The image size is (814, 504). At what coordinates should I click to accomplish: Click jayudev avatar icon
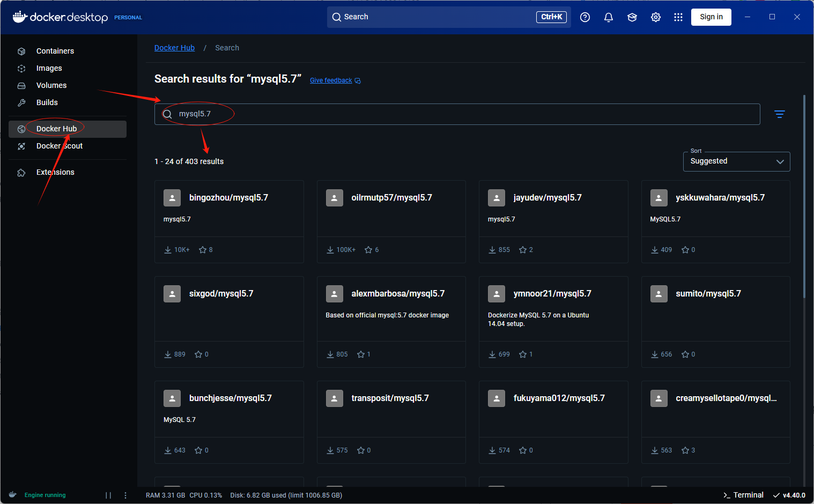point(497,198)
